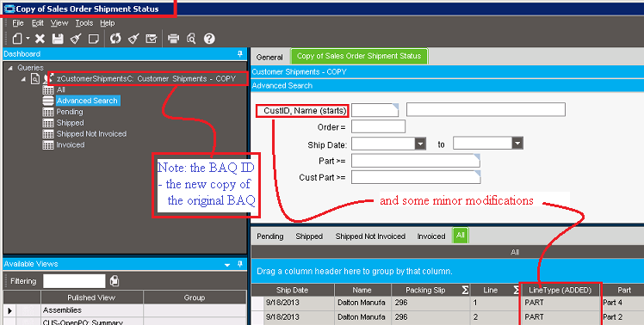
Task: Open the Help menu
Action: click(108, 23)
